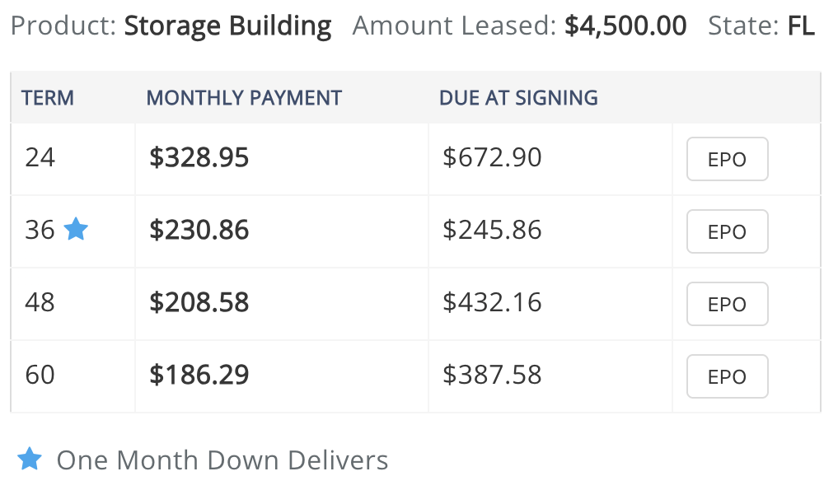Click the MONTHLY PAYMENT column header
The image size is (824, 504).
244,98
